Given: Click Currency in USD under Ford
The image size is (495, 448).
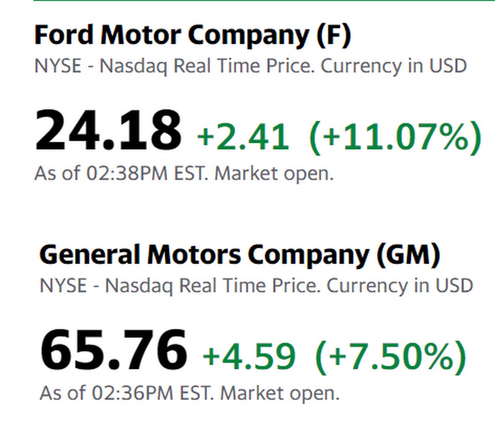Looking at the screenshot, I should tap(393, 66).
